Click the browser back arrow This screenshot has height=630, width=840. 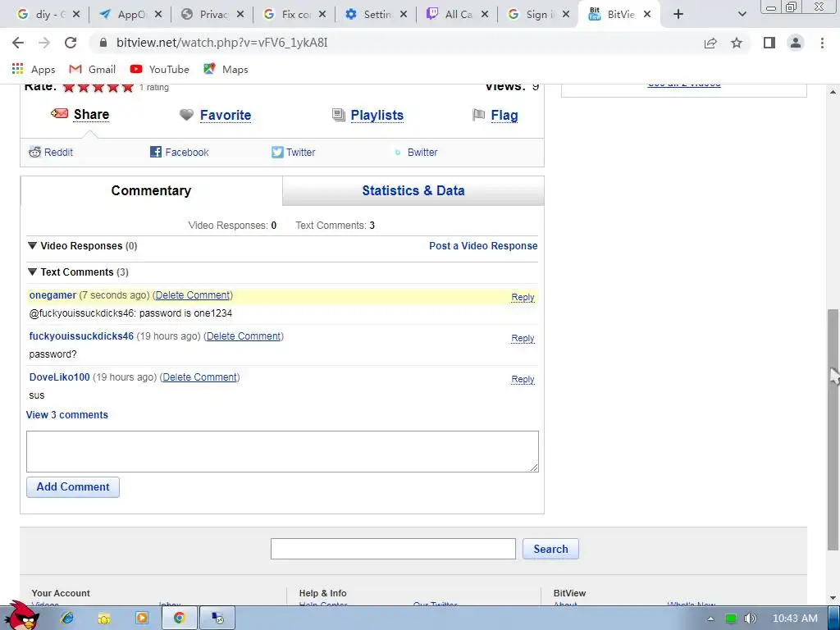[18, 43]
